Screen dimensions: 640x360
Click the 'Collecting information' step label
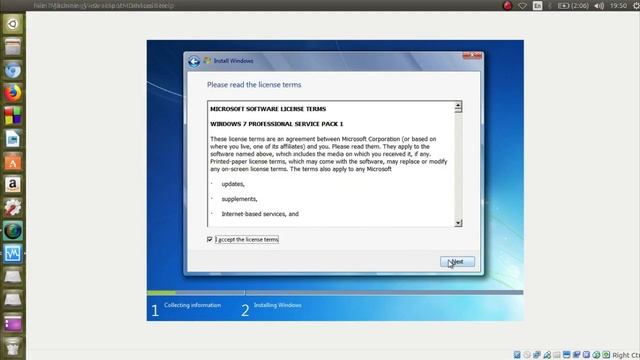(192, 305)
